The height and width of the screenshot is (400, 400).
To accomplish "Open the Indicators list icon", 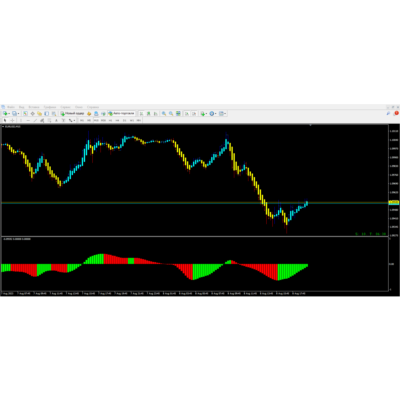I will [x=203, y=114].
